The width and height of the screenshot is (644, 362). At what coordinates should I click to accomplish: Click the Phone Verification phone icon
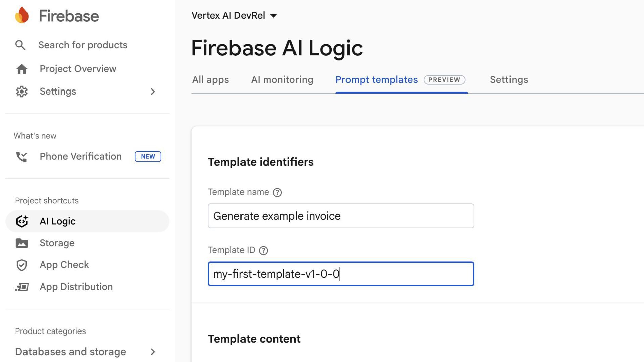point(22,157)
